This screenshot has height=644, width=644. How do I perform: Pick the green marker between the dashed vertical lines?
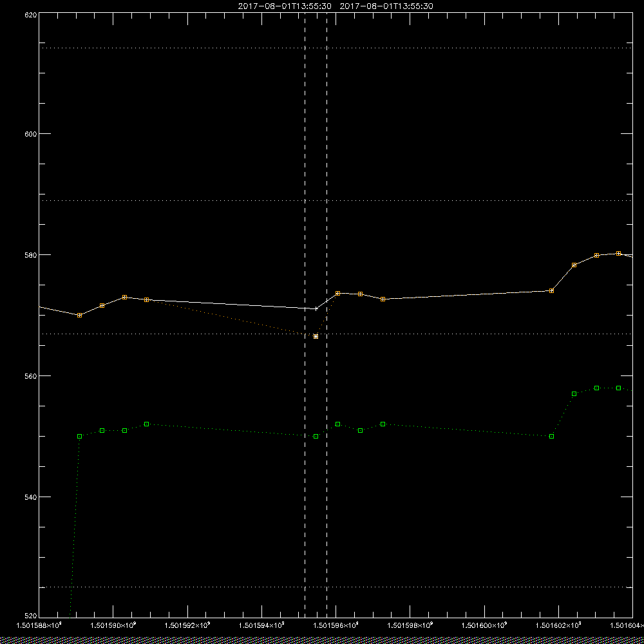click(x=316, y=436)
